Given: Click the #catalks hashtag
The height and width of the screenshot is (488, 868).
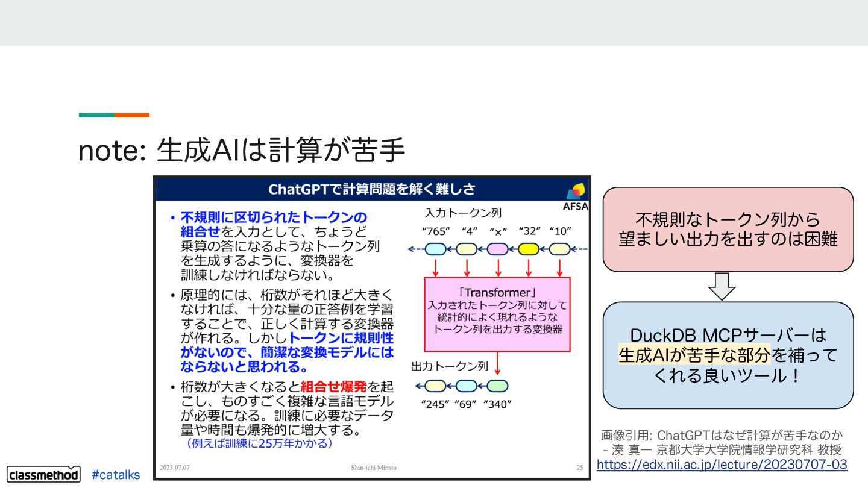Looking at the screenshot, I should coord(116,475).
